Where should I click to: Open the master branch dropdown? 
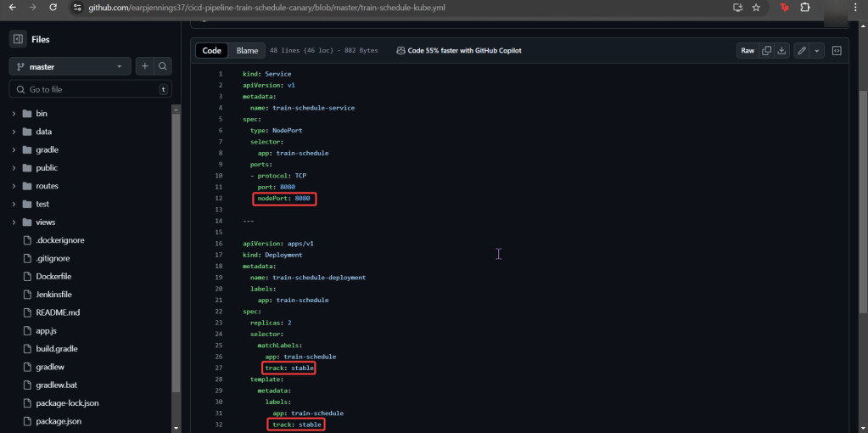click(x=70, y=66)
